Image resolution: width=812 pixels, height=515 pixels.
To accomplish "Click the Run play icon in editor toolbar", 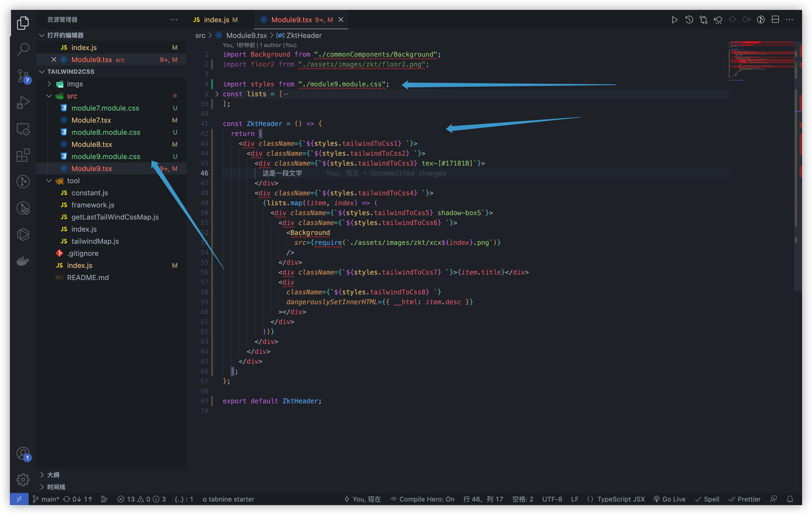I will click(x=674, y=20).
